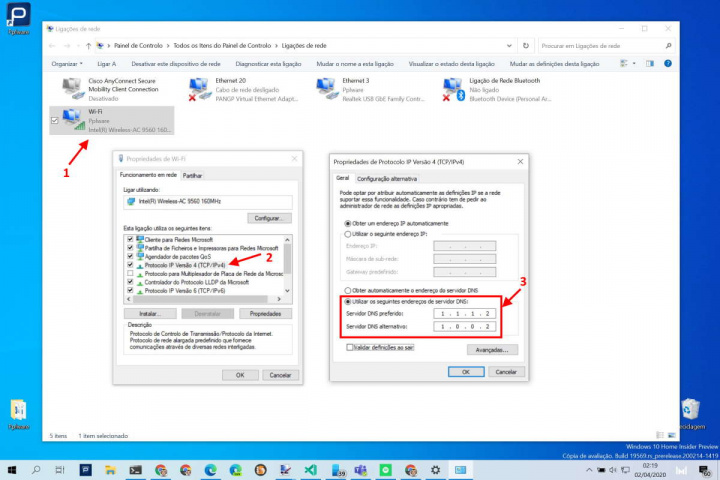Uncheck Protocolo IP Versão 6 (TCP/IPv6)
The image size is (720, 480).
pos(130,290)
